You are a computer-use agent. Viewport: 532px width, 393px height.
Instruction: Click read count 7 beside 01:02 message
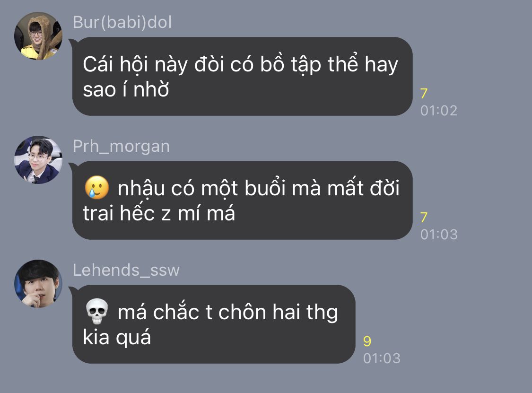click(x=424, y=93)
